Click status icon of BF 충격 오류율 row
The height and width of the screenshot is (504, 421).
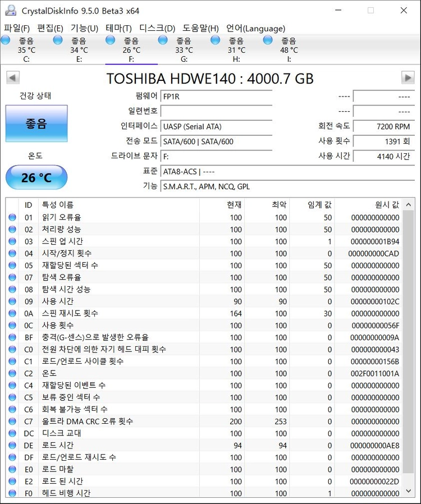tap(12, 337)
